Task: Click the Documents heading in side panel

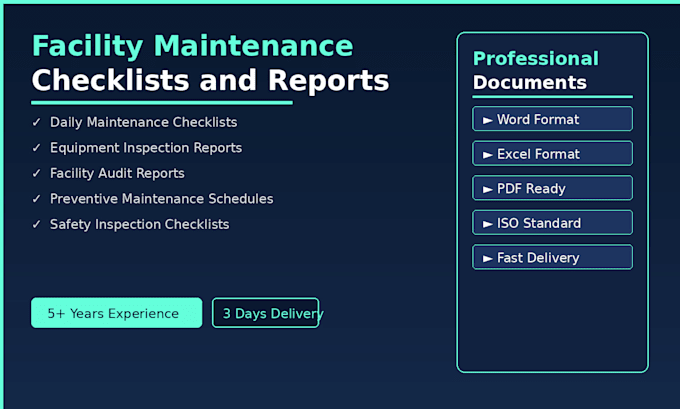Action: coord(530,82)
